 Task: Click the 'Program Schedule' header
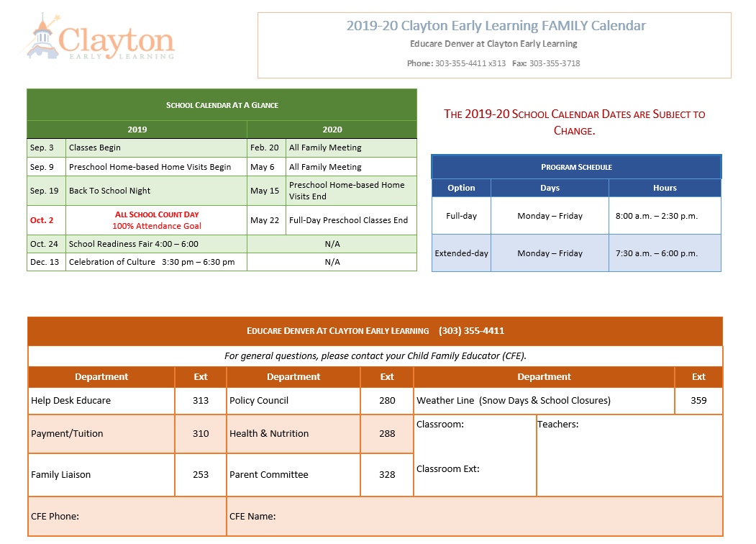click(576, 168)
